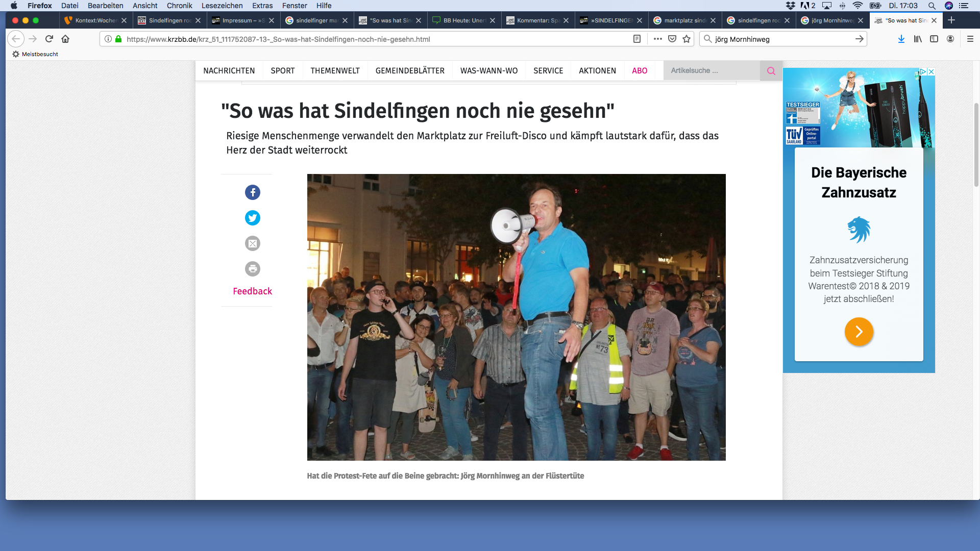Open the Apple menu

tap(14, 6)
